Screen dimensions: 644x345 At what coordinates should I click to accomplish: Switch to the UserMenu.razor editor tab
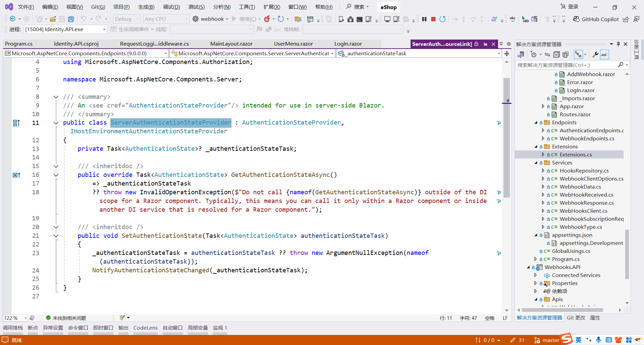pos(293,44)
